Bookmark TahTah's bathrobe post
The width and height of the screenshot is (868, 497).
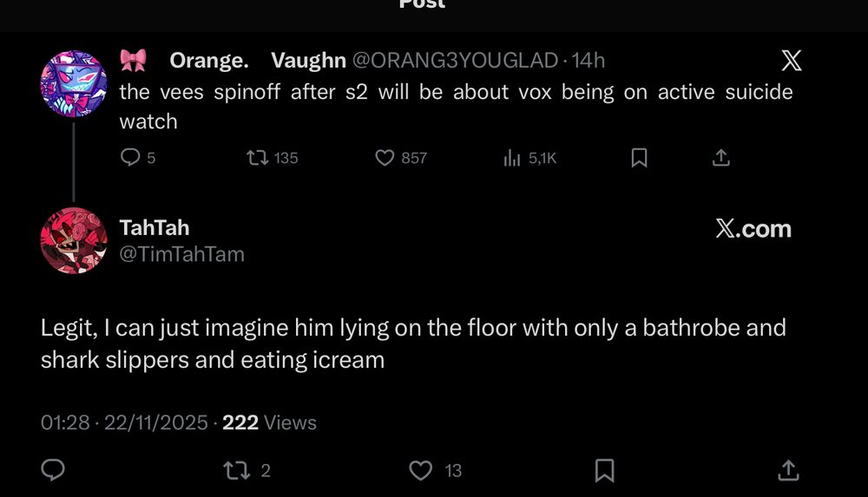click(604, 470)
